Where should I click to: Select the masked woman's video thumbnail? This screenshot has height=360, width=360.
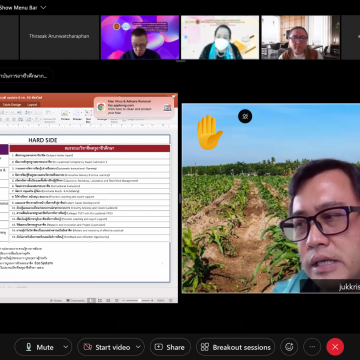point(220,37)
